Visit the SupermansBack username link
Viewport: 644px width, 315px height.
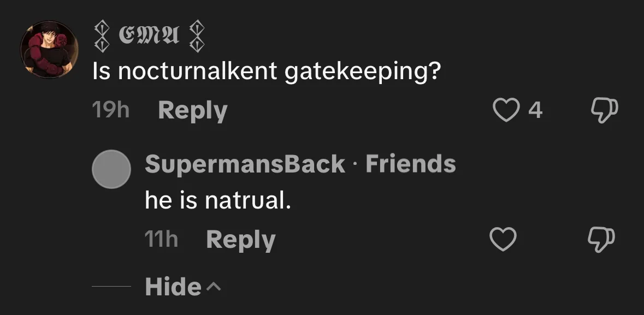pos(245,164)
